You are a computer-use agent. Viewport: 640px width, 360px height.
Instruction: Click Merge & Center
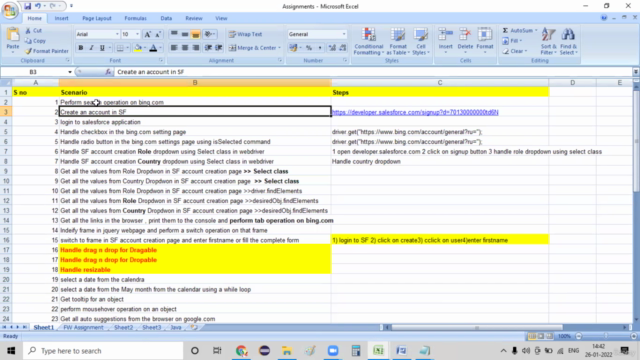click(252, 48)
